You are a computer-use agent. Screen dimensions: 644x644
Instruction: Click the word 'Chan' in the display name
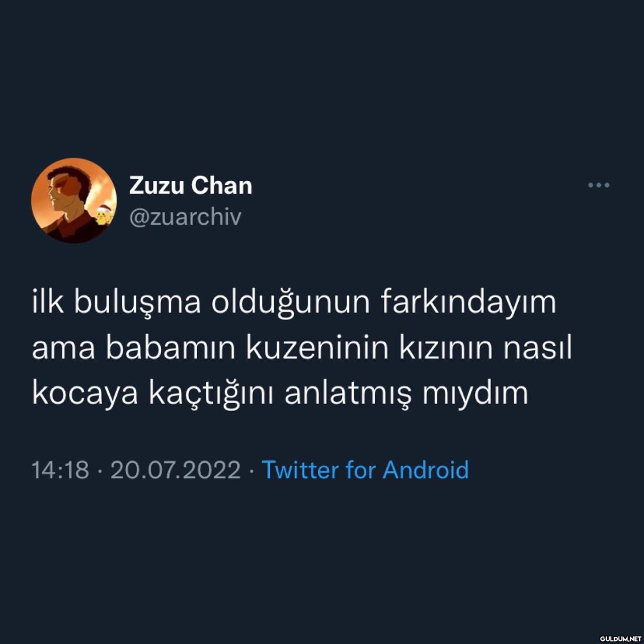222,185
